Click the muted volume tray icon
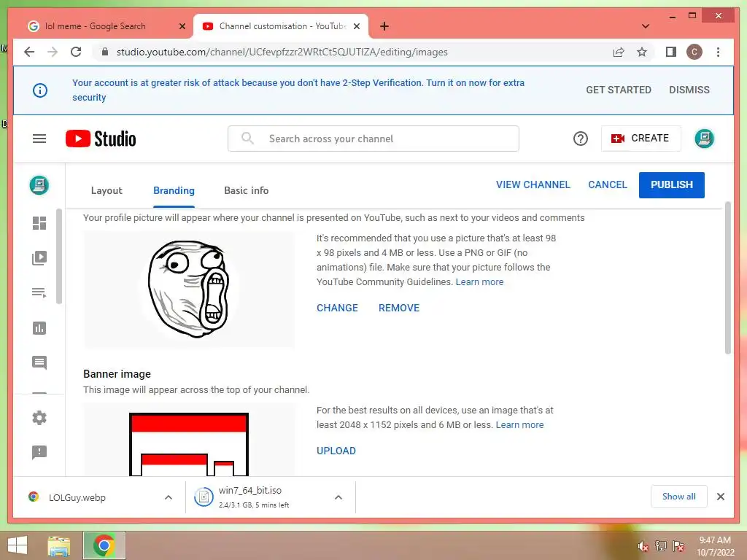 (x=643, y=546)
